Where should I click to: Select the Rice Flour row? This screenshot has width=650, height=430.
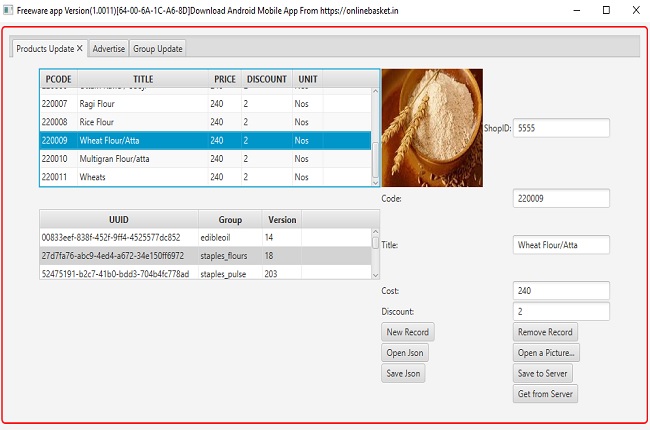click(206, 122)
